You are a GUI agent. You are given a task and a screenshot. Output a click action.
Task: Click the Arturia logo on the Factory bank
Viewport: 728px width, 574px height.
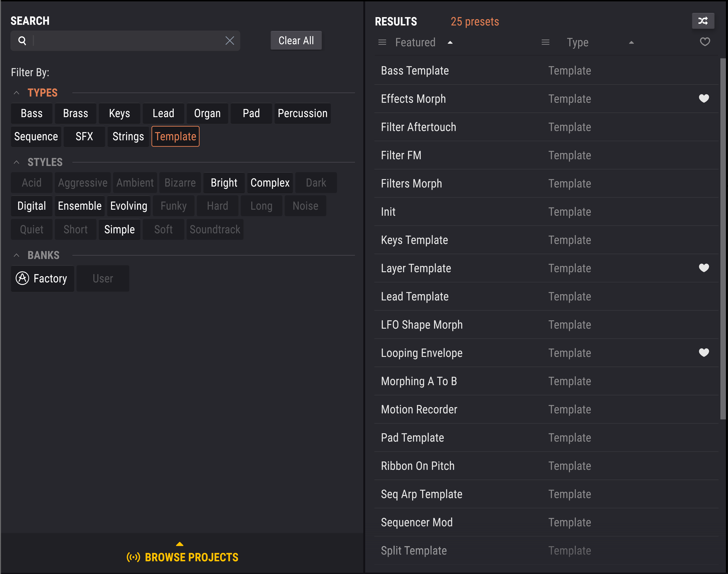click(22, 278)
